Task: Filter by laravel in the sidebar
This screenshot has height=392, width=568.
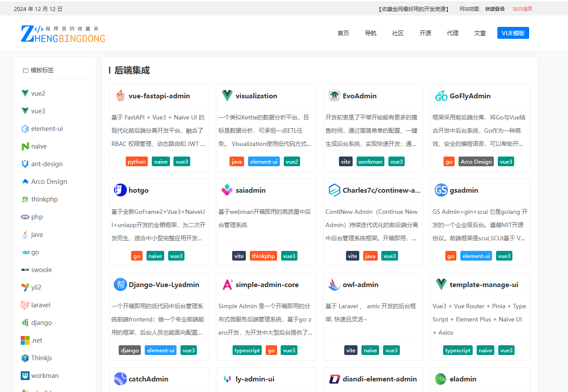Action: point(41,305)
